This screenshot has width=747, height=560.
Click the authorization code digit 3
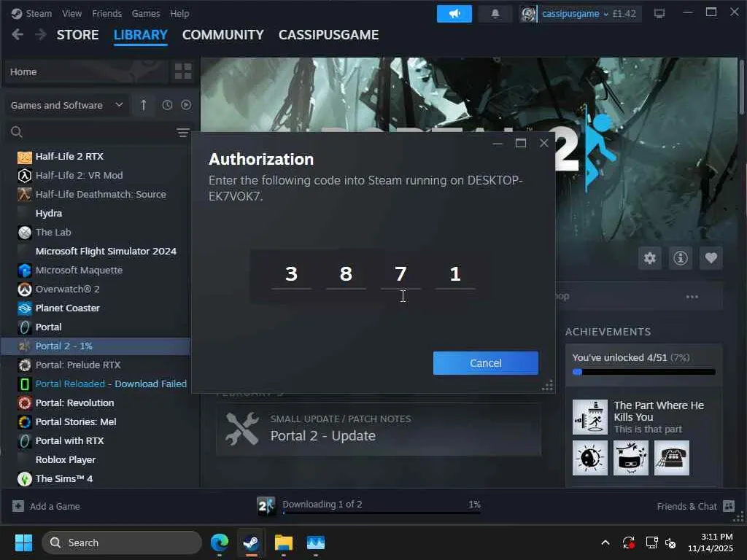[x=292, y=274]
